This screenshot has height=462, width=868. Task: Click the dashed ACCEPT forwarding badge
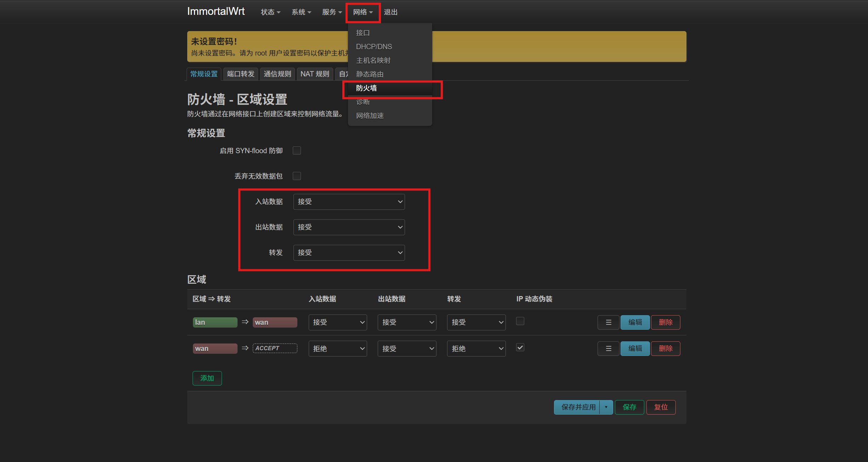275,348
